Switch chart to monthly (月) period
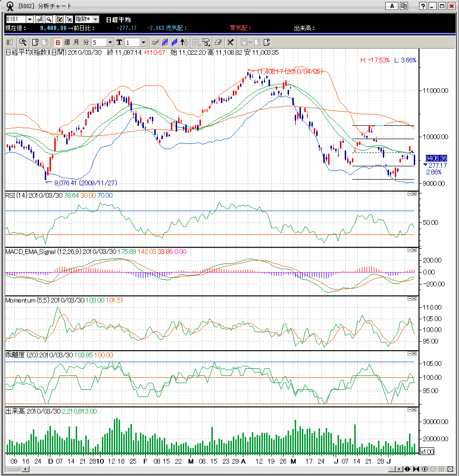The image size is (459, 476). pyautogui.click(x=76, y=42)
